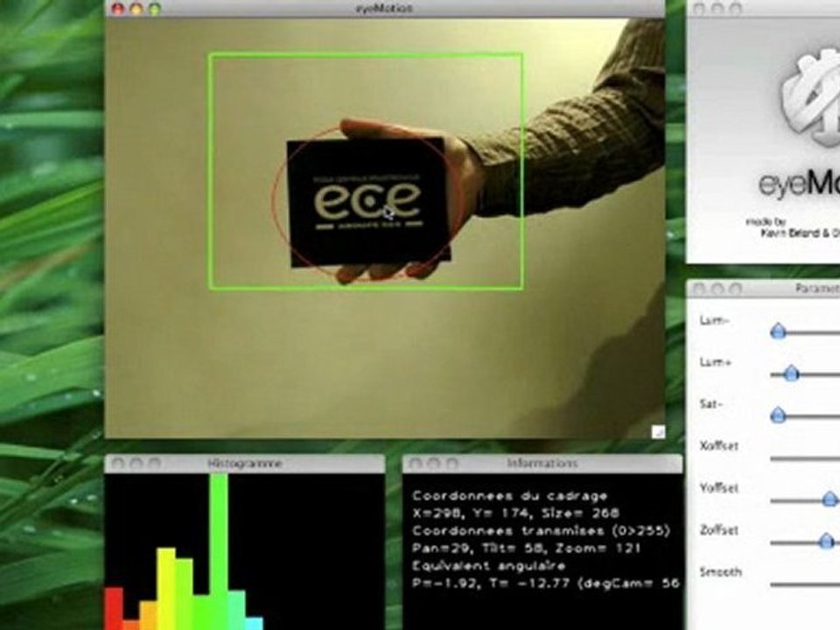Adjust the Lum+ slider handle

[791, 373]
